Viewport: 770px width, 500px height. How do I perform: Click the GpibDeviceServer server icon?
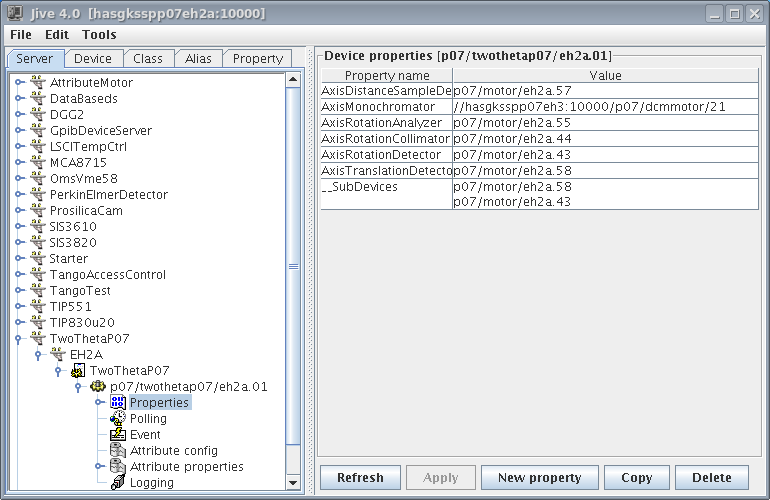tap(38, 130)
